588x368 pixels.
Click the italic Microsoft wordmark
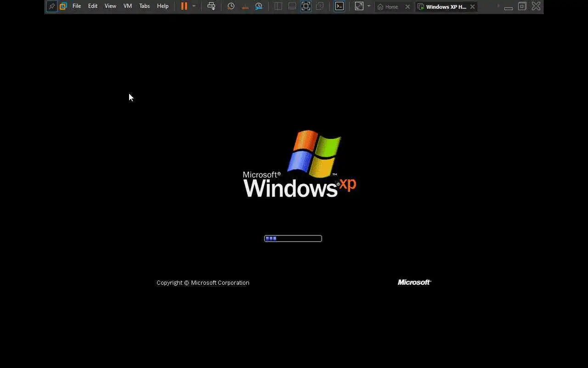coord(414,282)
